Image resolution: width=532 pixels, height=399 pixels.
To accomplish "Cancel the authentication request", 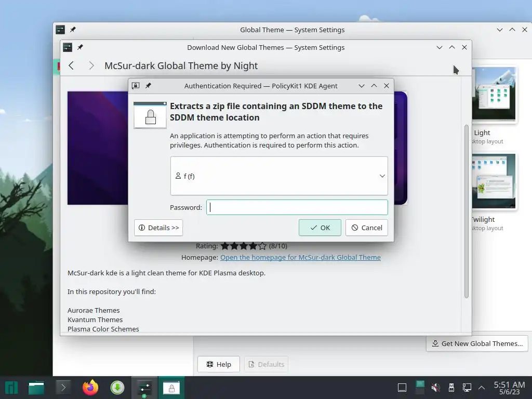I will coord(366,228).
